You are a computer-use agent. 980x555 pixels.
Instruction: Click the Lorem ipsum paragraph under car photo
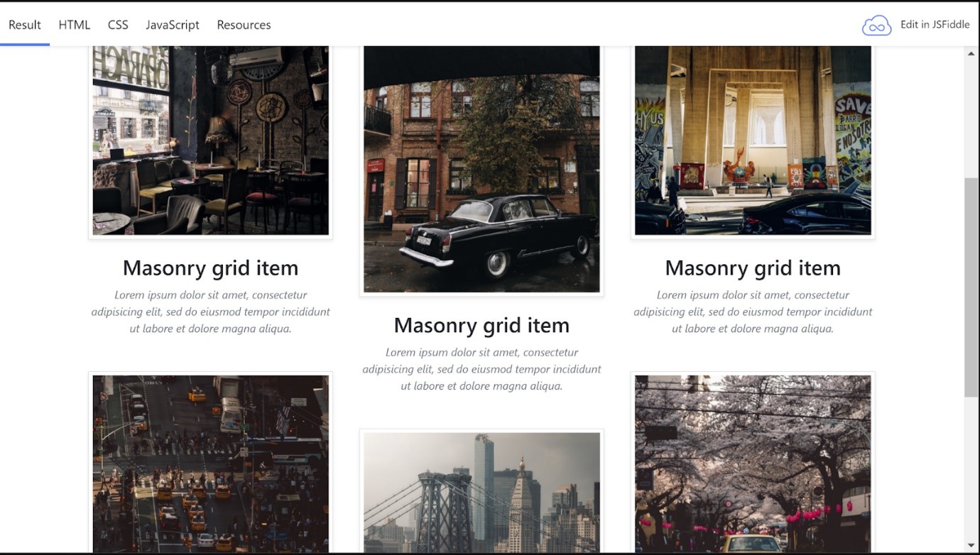click(482, 369)
